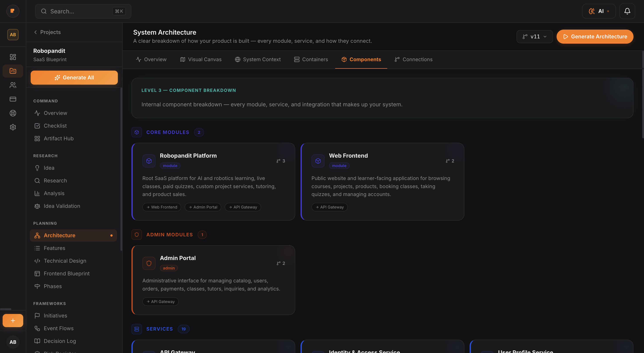Open the System Context tab

[x=258, y=59]
